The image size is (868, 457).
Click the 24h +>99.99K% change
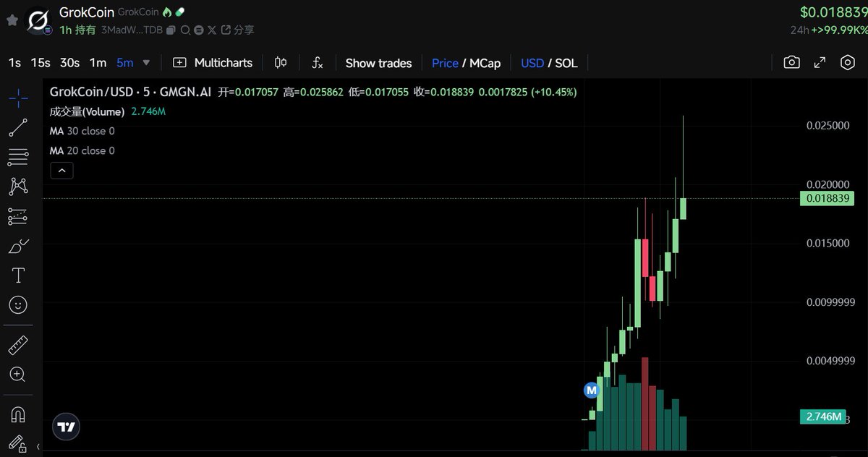828,30
